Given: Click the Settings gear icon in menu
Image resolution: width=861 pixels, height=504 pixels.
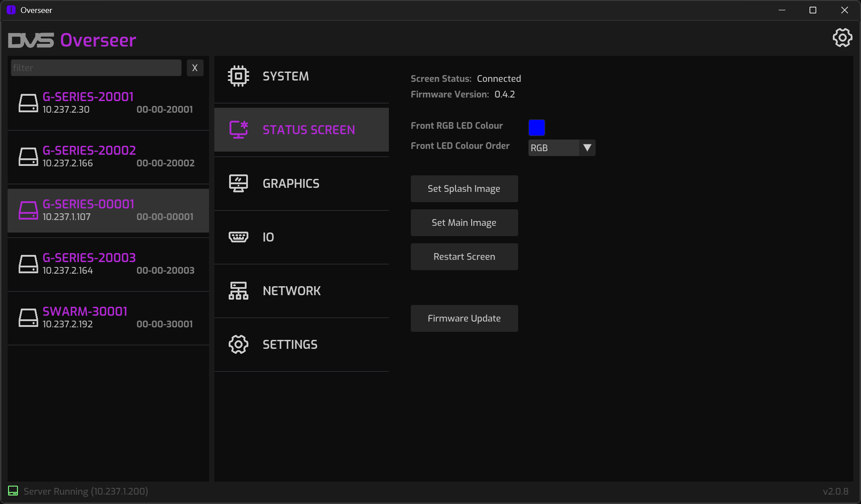Looking at the screenshot, I should (238, 344).
